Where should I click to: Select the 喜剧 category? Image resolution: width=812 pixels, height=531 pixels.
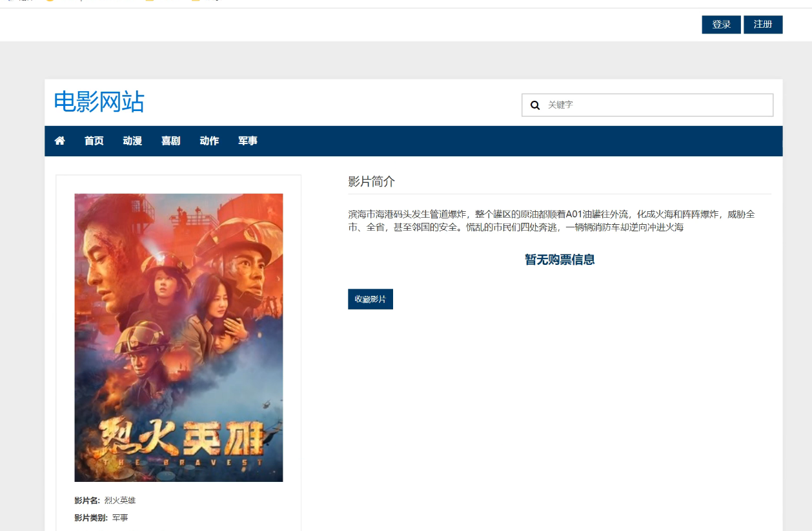click(x=171, y=141)
